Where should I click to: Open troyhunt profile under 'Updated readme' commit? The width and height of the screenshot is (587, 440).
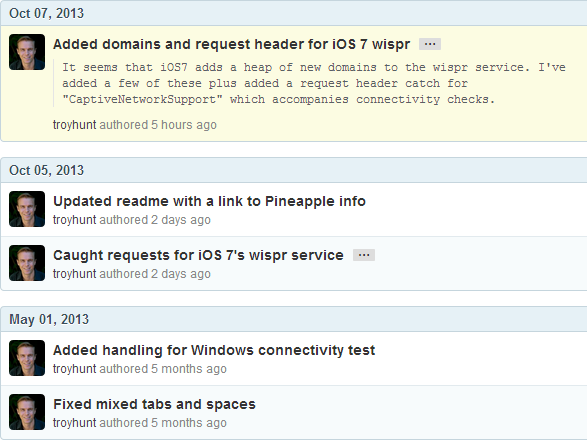[74, 220]
